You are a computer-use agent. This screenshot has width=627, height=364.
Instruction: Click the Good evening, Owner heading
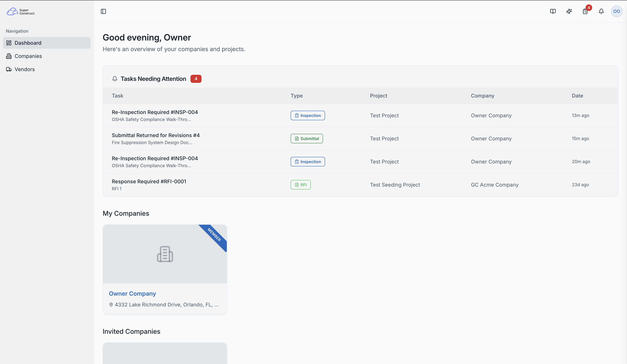pos(147,38)
